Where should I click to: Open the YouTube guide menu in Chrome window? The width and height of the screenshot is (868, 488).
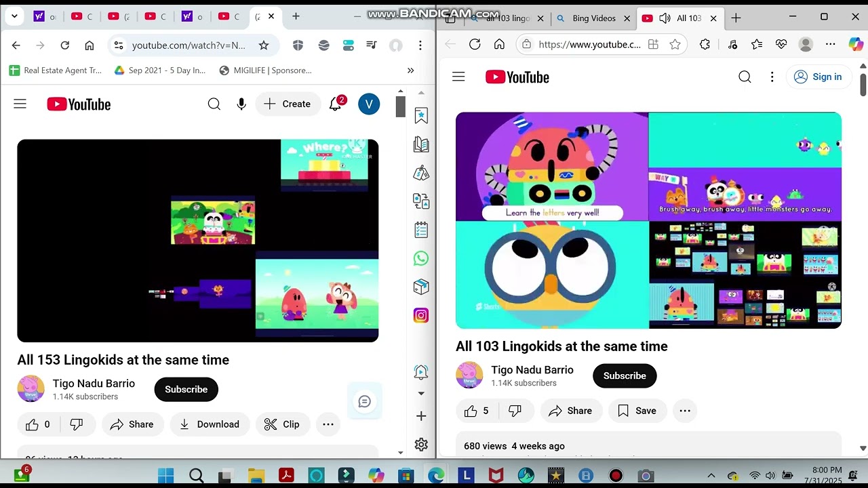coord(20,104)
